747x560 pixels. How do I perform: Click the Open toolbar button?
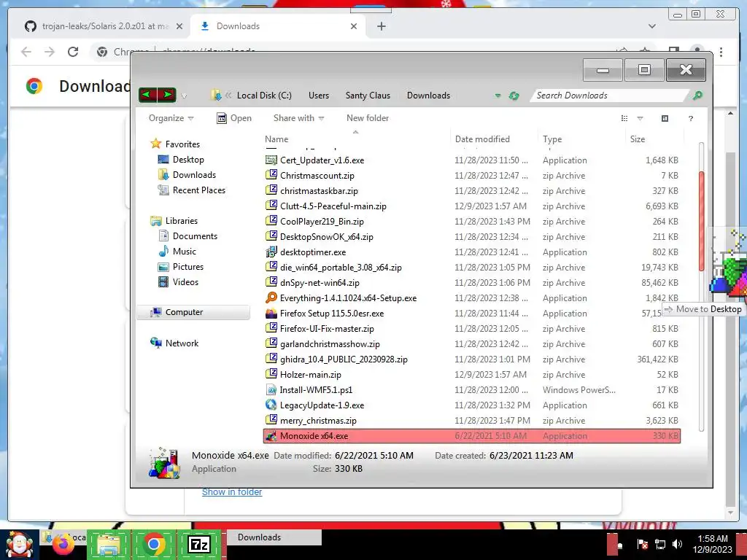pos(234,118)
